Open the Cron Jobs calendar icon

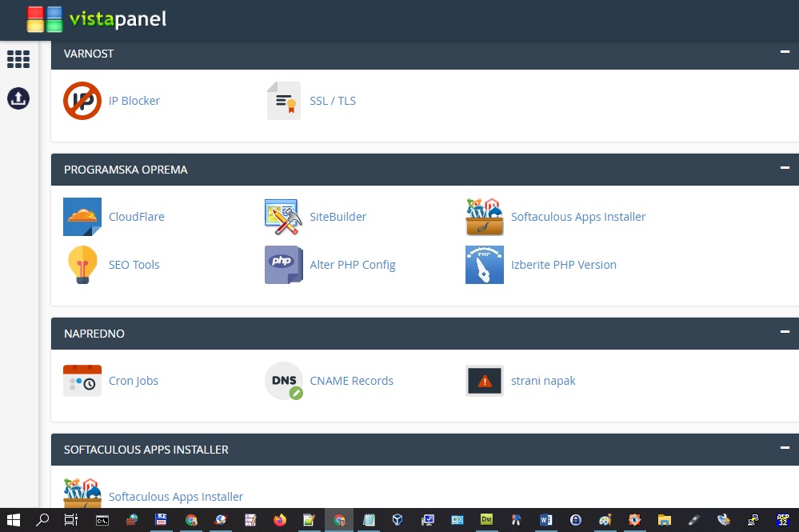pos(82,381)
